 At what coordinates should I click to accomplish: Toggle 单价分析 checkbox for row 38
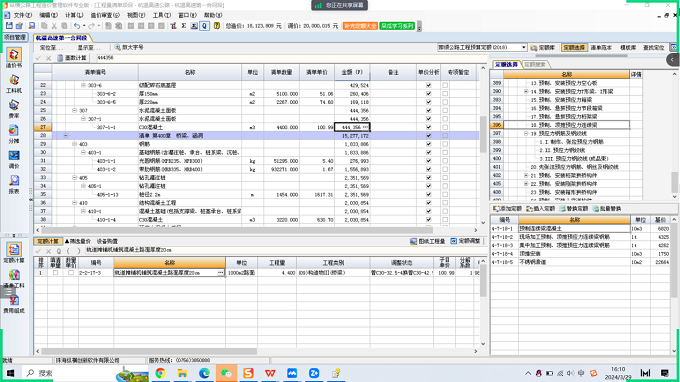point(428,220)
